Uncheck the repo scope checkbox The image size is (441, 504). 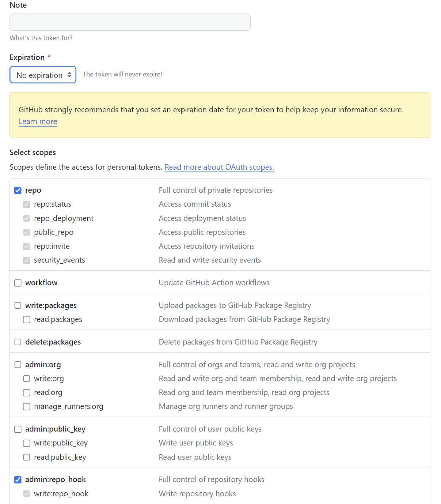point(18,190)
